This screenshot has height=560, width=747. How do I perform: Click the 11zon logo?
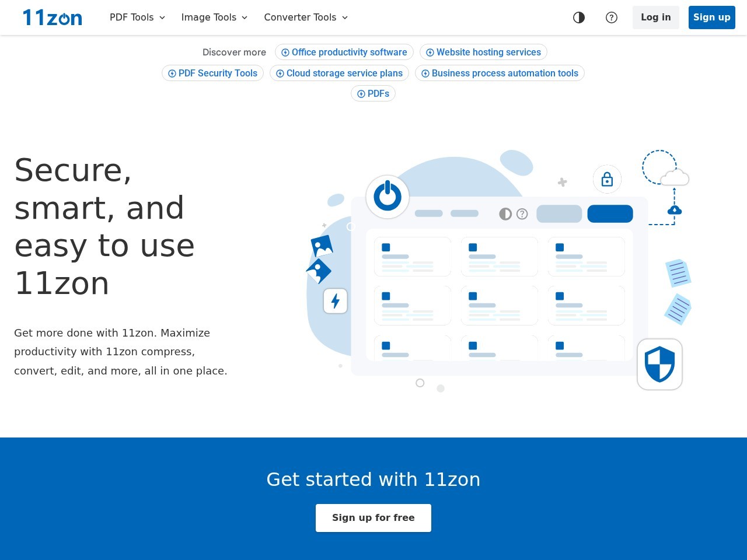pyautogui.click(x=53, y=17)
